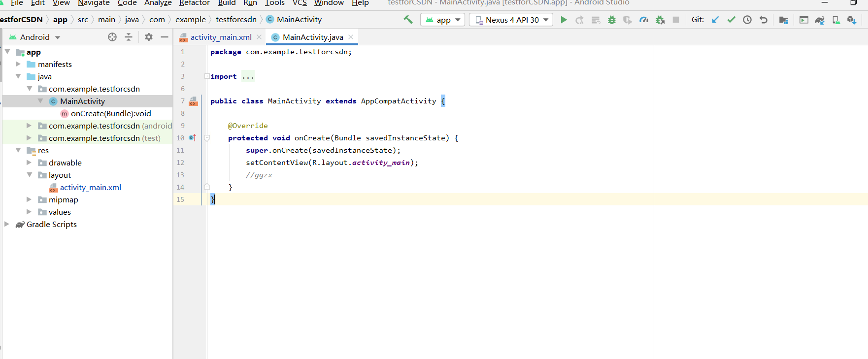Commit changes with Git green checkmark
Image resolution: width=868 pixels, height=359 pixels.
coord(732,20)
